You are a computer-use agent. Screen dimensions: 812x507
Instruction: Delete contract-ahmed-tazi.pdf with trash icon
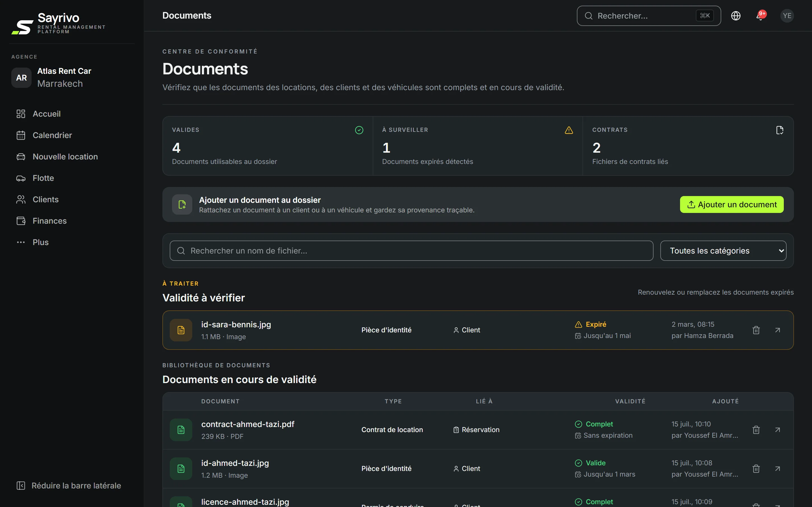point(756,430)
